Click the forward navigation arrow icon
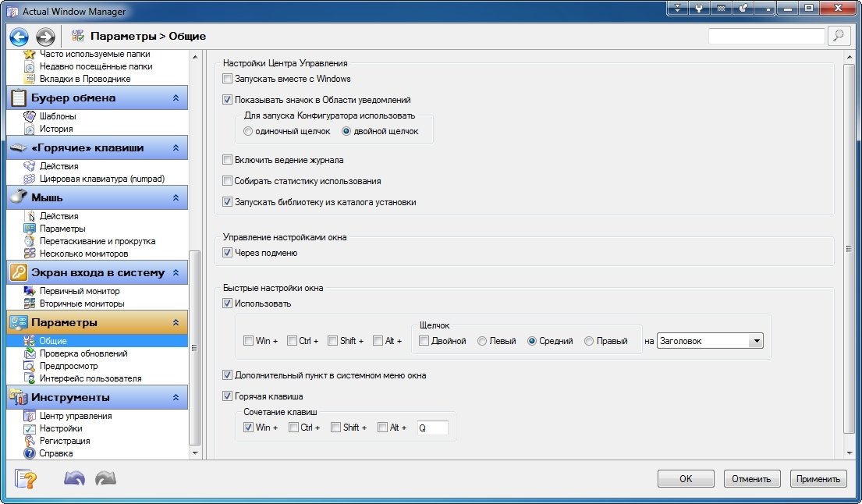Image resolution: width=862 pixels, height=504 pixels. point(45,37)
